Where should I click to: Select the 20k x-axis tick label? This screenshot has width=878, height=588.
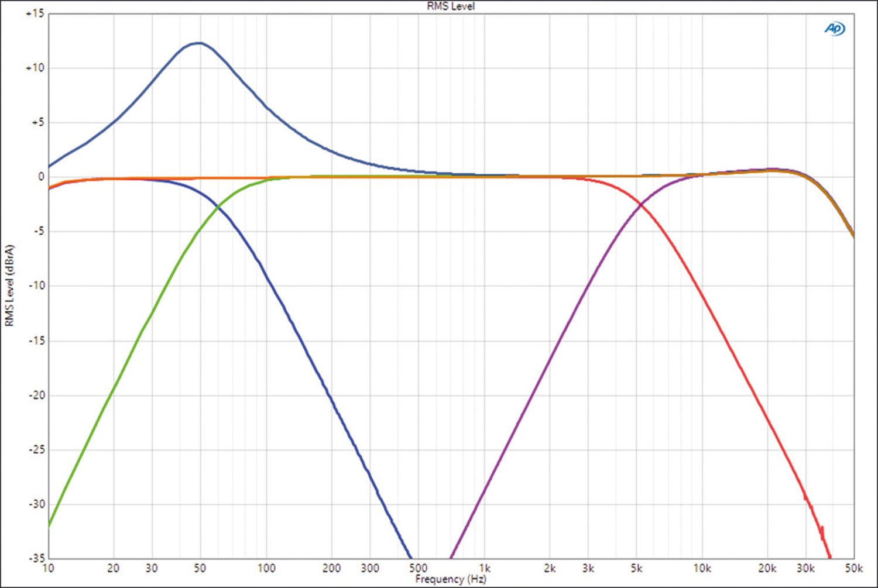767,568
